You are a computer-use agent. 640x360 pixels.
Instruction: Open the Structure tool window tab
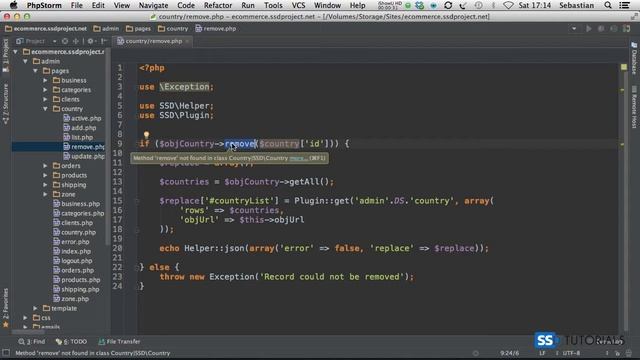pos(6,104)
